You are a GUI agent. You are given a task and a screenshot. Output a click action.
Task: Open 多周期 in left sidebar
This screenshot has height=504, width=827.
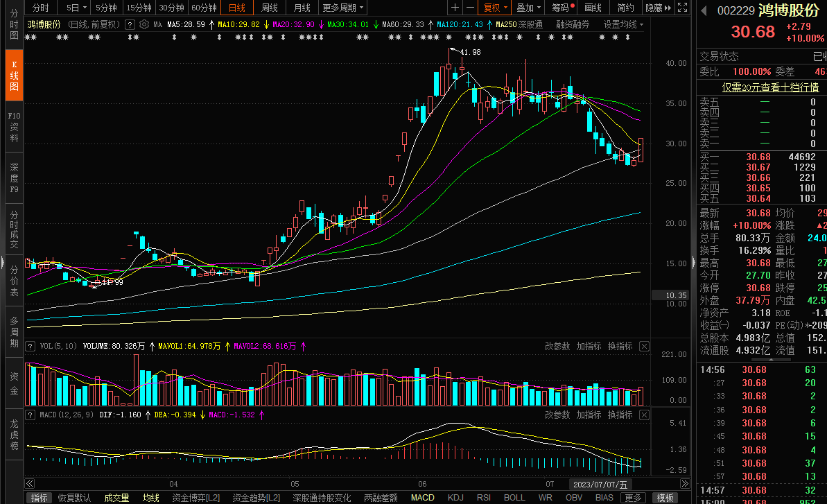14,332
